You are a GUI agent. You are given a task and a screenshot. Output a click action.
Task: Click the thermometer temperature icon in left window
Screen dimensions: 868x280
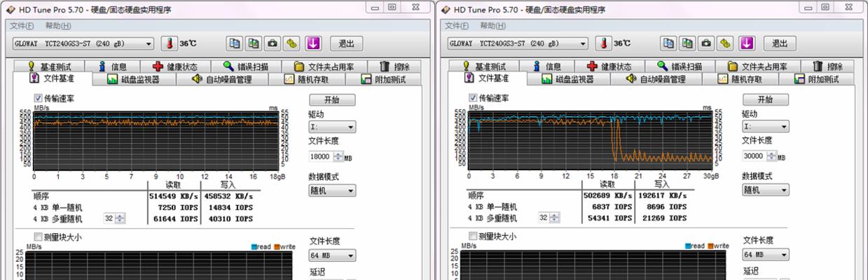click(x=170, y=43)
